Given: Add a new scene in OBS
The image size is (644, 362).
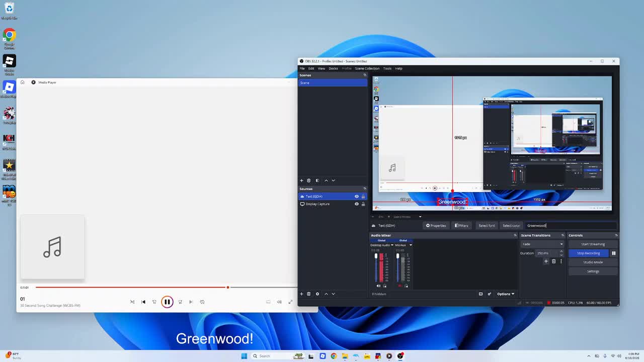Looking at the screenshot, I should click(x=301, y=180).
